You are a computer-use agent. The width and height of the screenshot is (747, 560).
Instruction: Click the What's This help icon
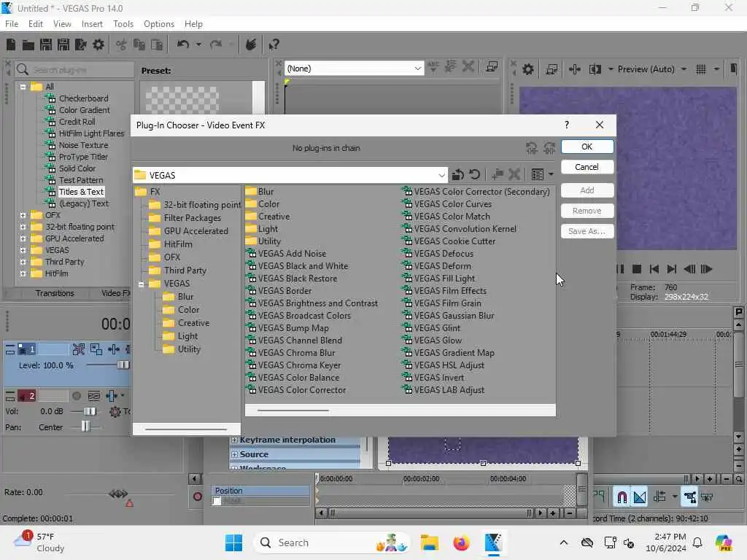point(274,44)
